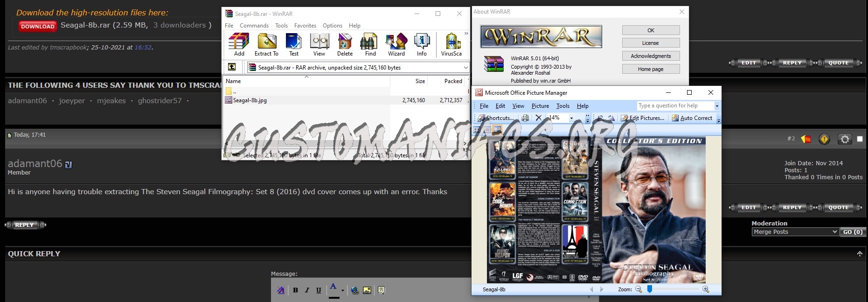Click GO (0) moderation button

pyautogui.click(x=853, y=232)
